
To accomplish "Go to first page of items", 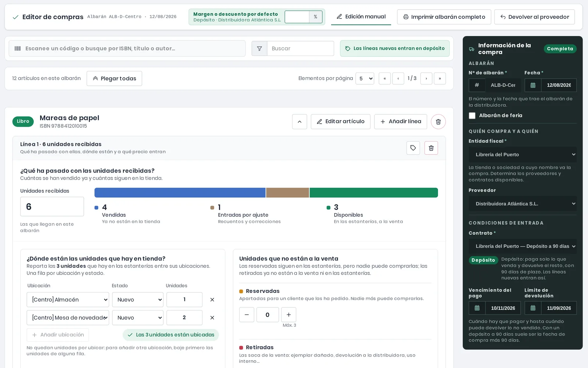I will click(385, 78).
